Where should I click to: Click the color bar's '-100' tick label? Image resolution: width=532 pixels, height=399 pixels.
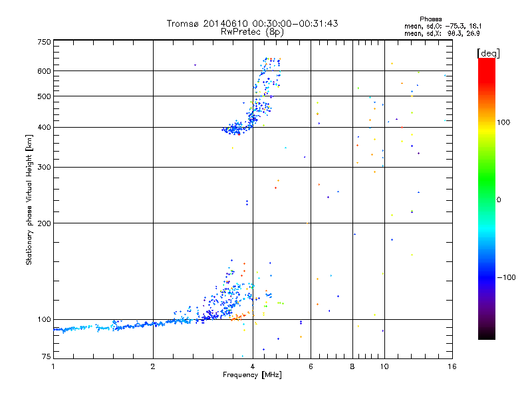[x=506, y=277]
